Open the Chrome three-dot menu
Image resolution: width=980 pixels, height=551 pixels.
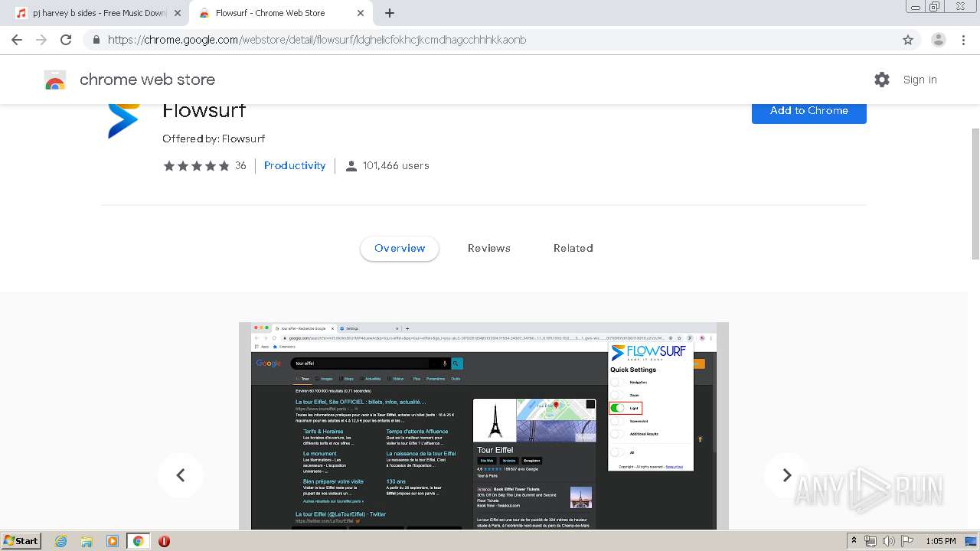tap(963, 40)
